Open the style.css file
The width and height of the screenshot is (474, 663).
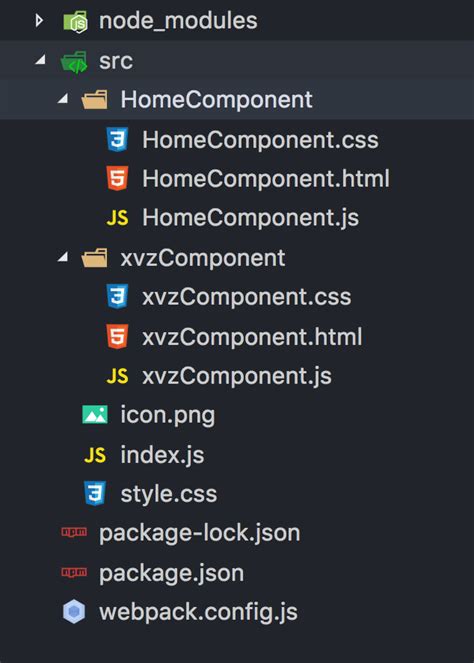click(x=169, y=494)
